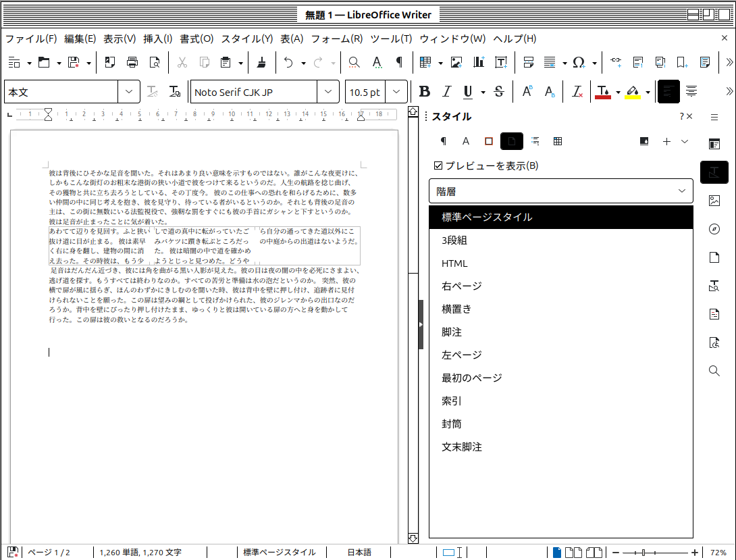Open ファイル(F) menu
Screen dimensions: 736x560
point(31,39)
